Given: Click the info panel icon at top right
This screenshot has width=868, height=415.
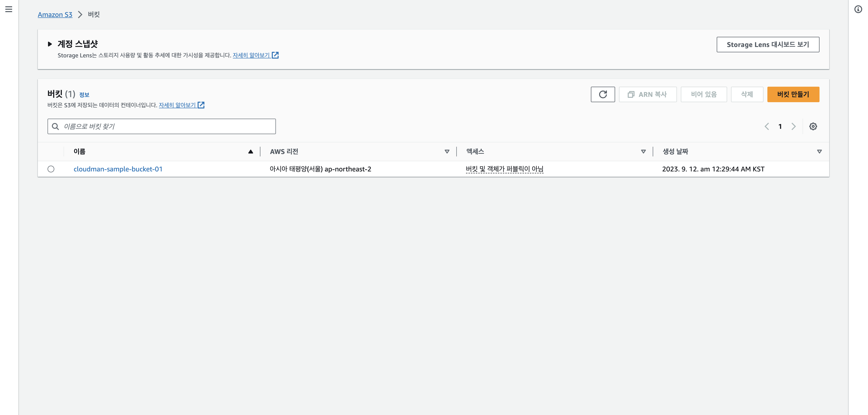Looking at the screenshot, I should pos(858,9).
